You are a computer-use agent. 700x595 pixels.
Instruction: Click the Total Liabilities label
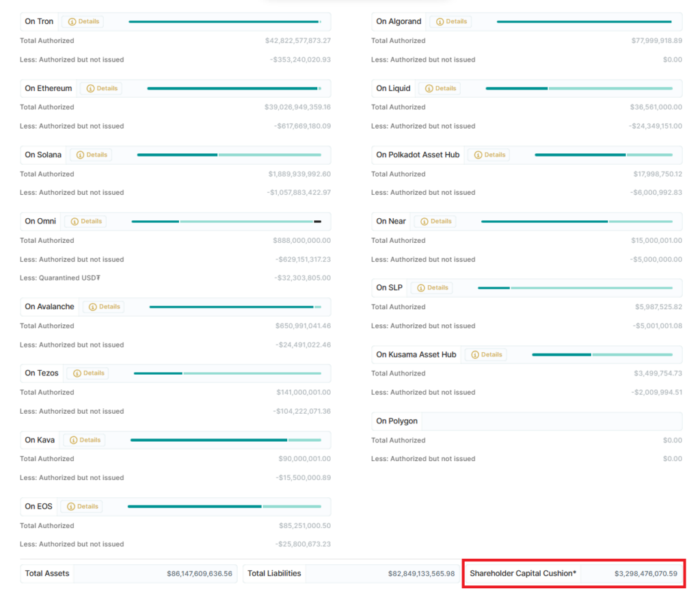[274, 574]
